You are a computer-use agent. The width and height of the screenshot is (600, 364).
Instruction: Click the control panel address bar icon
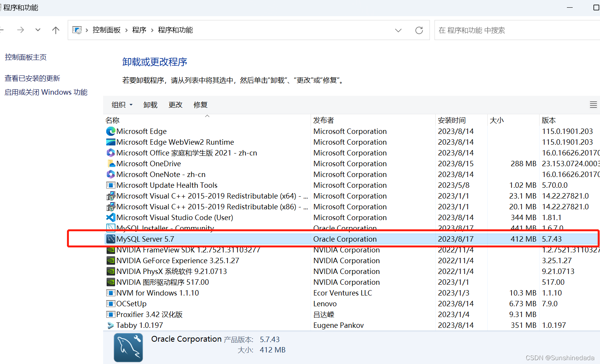(x=77, y=30)
